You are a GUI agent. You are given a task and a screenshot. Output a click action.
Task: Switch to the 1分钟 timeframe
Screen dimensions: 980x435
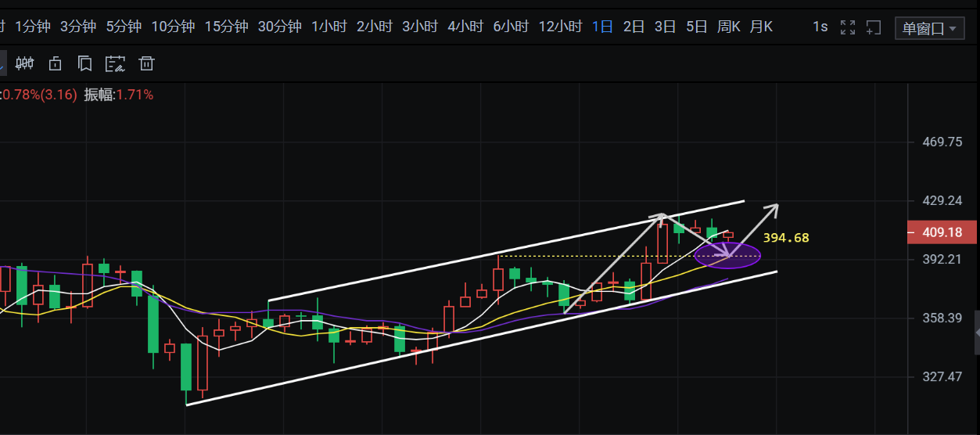pos(33,27)
